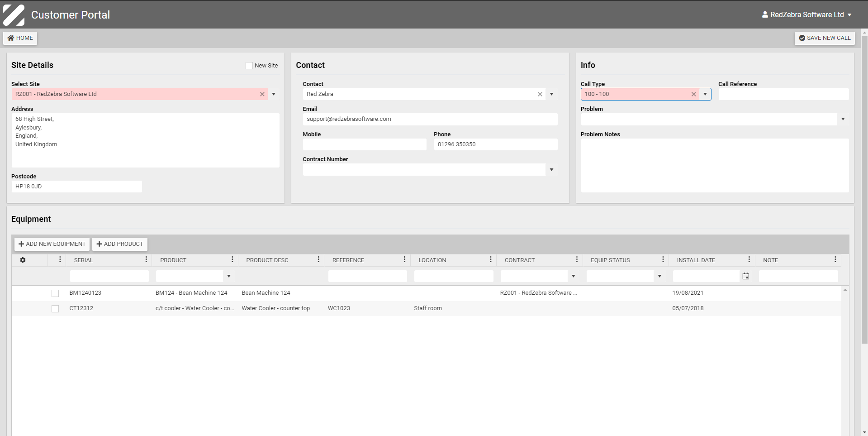
Task: Clear the Call Type value
Action: tap(693, 94)
